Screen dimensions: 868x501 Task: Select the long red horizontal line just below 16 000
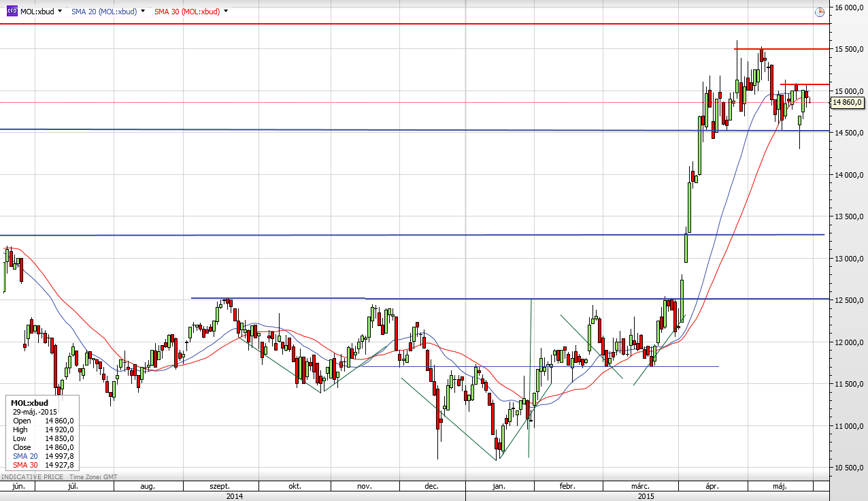415,24
